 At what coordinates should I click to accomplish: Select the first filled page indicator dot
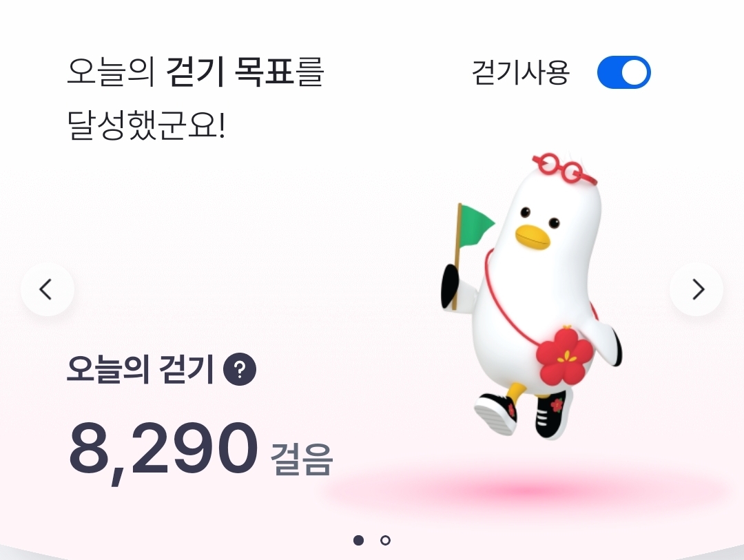[x=359, y=540]
